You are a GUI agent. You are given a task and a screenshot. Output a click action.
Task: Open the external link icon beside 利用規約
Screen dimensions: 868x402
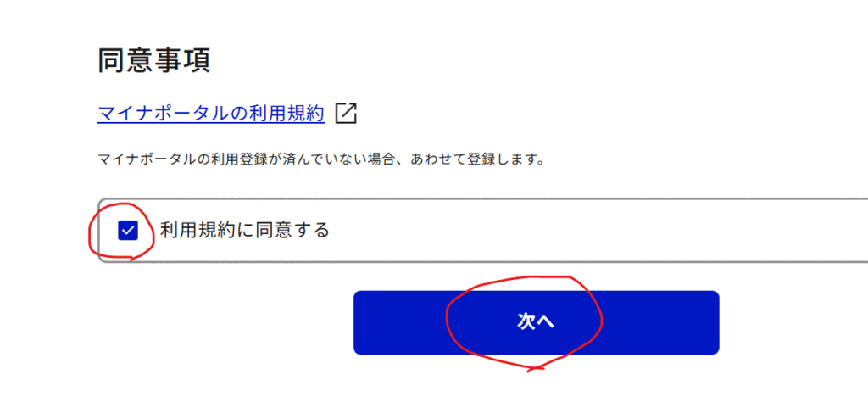click(x=347, y=113)
